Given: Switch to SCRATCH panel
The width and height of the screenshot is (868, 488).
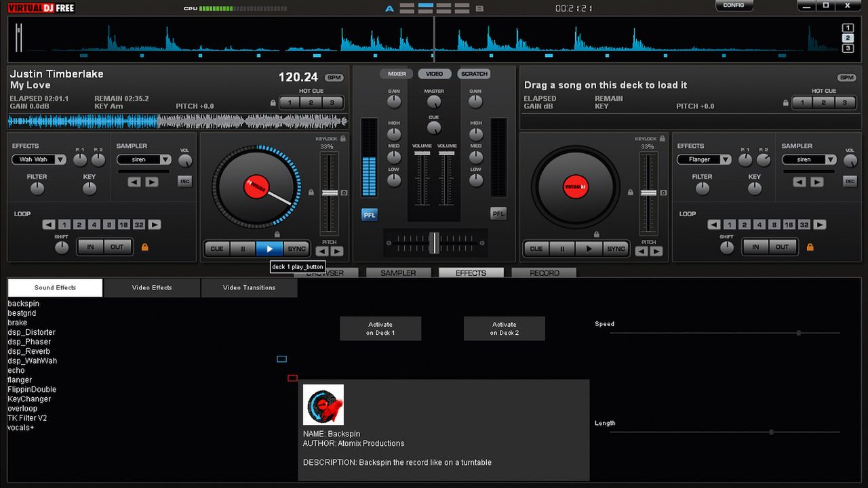Looking at the screenshot, I should pos(474,74).
